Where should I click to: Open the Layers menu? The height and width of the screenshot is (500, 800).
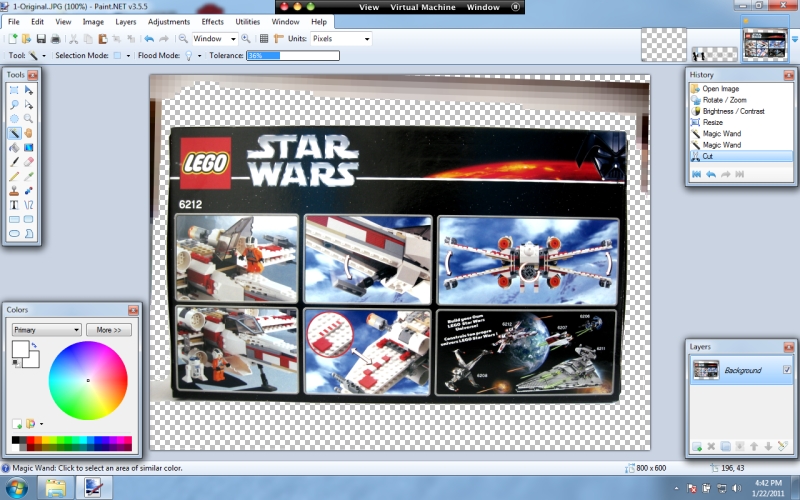click(x=126, y=22)
